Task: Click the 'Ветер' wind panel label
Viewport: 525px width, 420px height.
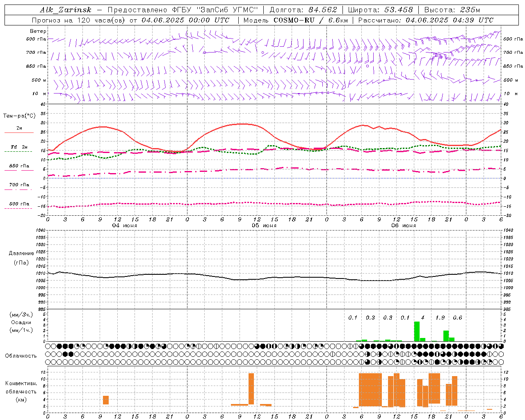Action: (38, 31)
